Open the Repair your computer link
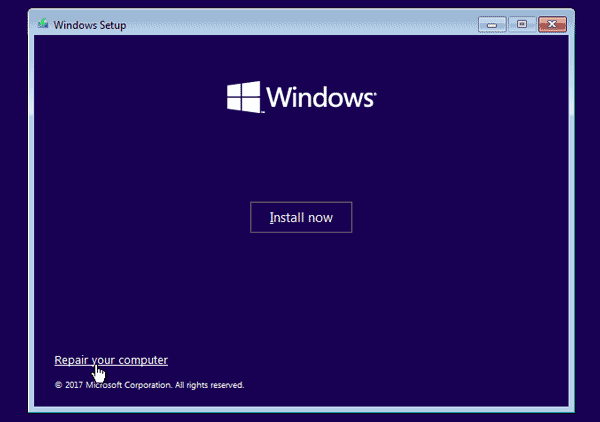 click(111, 360)
